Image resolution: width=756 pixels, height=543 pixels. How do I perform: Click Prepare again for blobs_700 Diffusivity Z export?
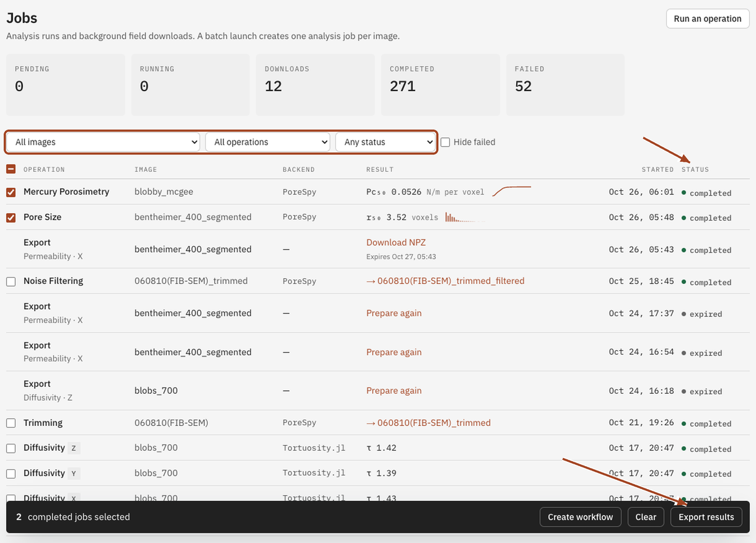point(393,391)
